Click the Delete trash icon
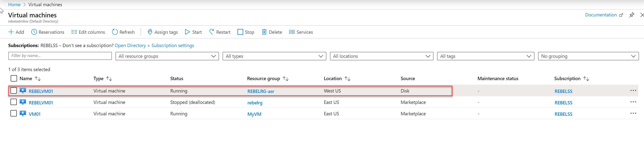 pos(264,32)
